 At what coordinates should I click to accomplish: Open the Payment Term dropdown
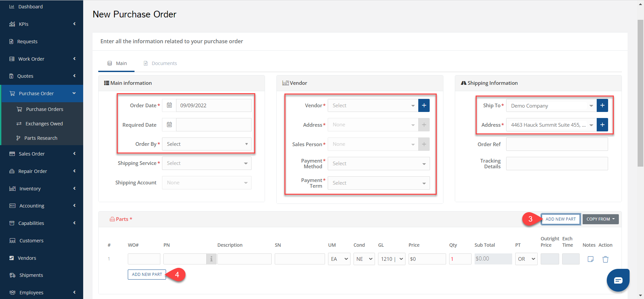[x=379, y=183]
